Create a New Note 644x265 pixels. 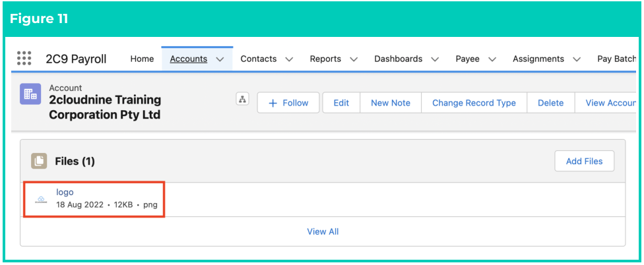391,103
